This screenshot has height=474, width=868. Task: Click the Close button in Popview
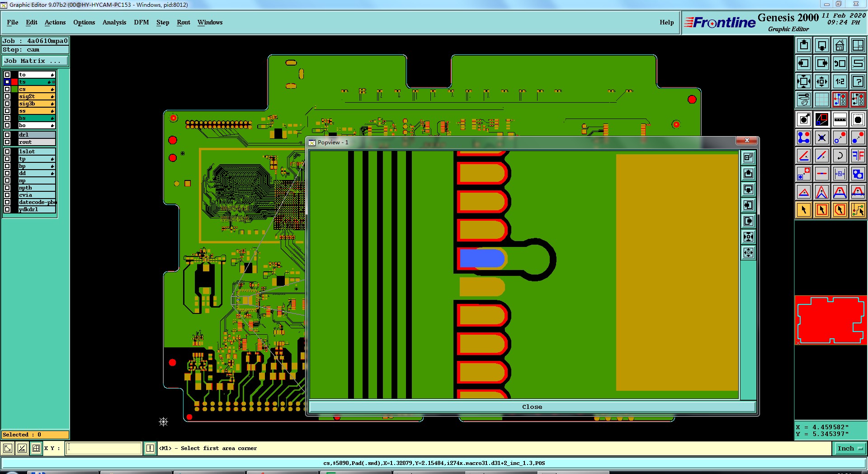tap(532, 407)
